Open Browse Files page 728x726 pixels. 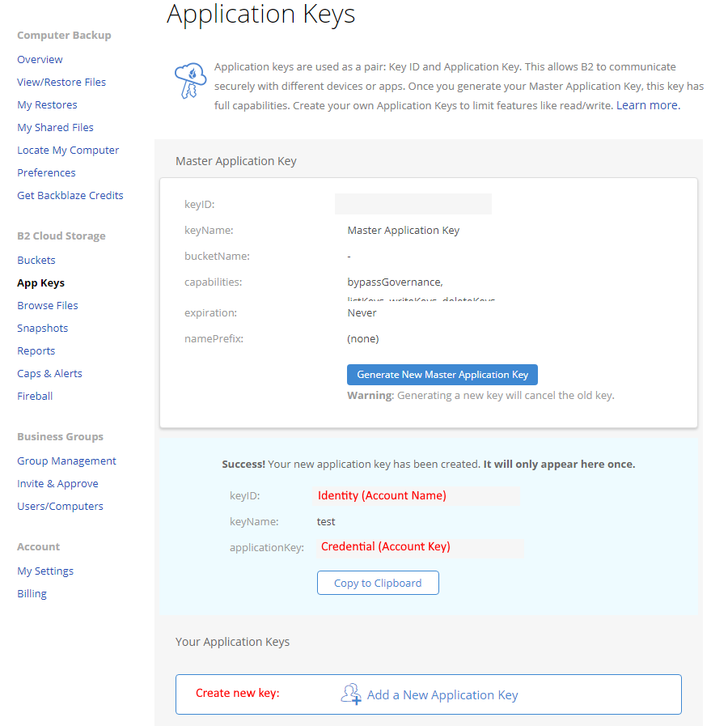coord(48,306)
